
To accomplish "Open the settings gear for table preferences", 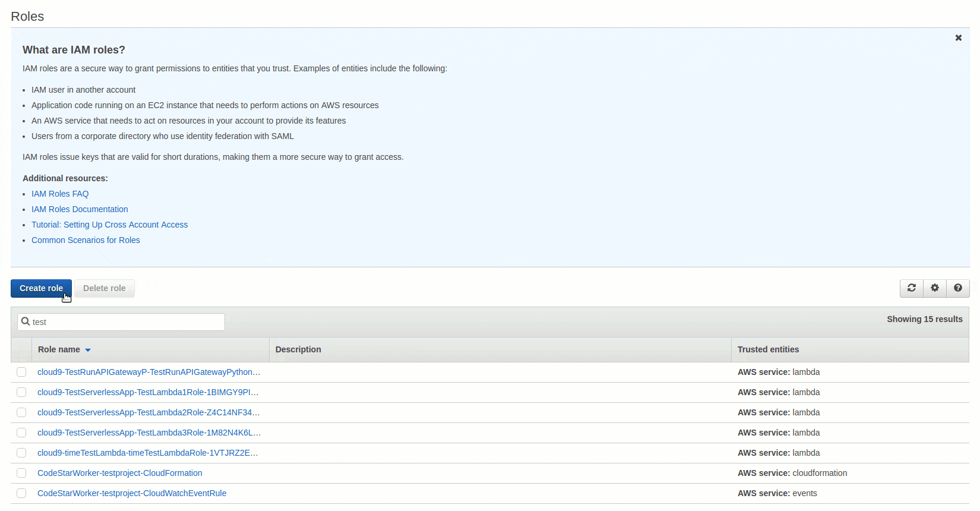I will click(935, 288).
